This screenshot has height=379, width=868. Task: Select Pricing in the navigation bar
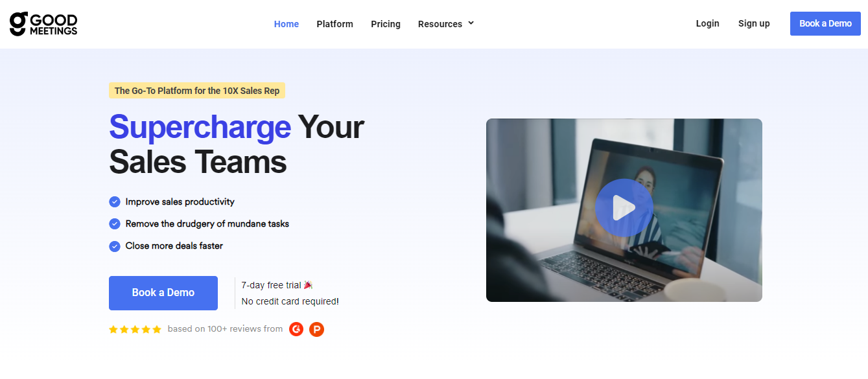[x=386, y=24]
